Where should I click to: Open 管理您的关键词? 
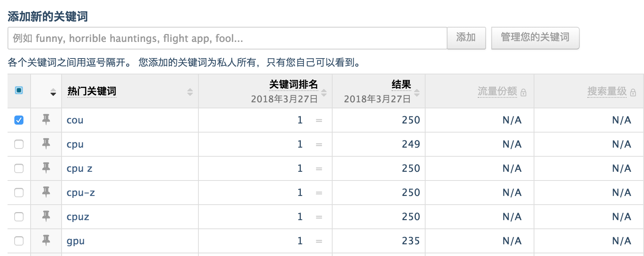[x=535, y=38]
